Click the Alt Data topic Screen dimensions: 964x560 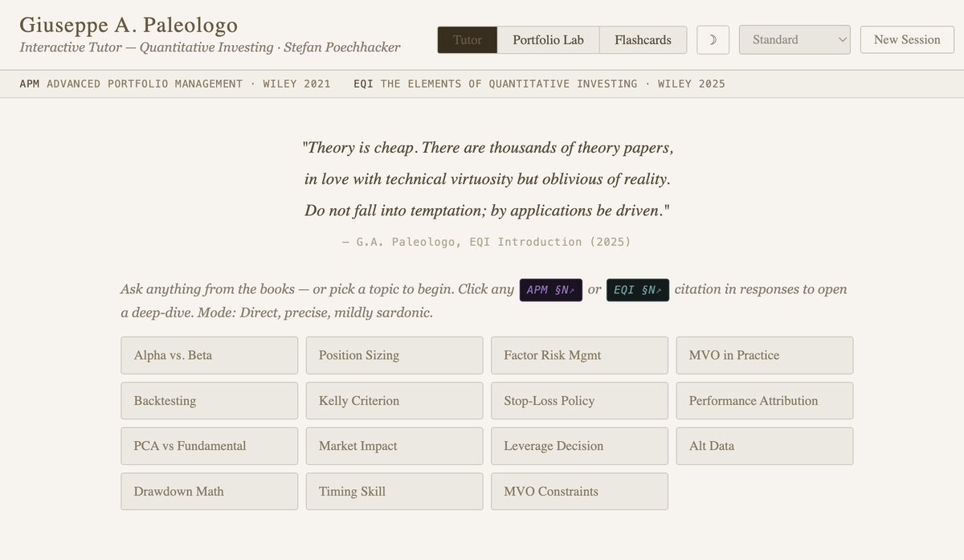click(765, 446)
